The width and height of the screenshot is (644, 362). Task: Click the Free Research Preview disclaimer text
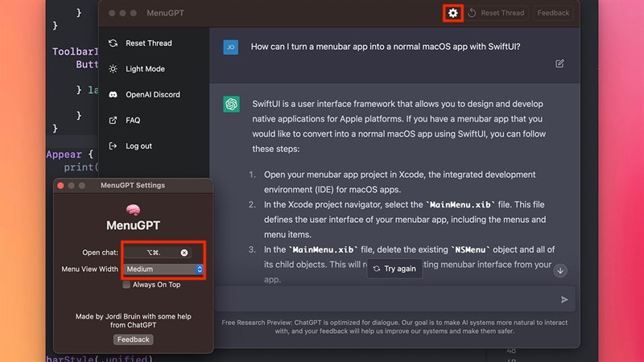tap(394, 327)
